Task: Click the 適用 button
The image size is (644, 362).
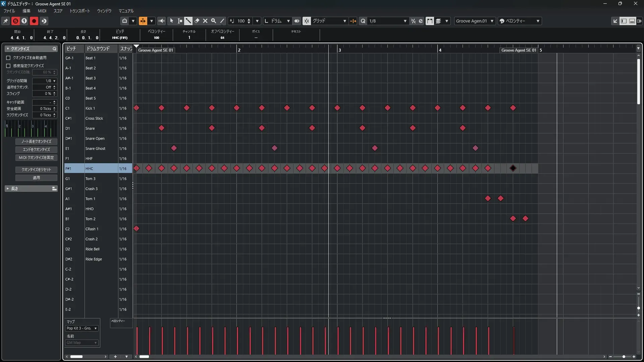Action: pos(36,178)
